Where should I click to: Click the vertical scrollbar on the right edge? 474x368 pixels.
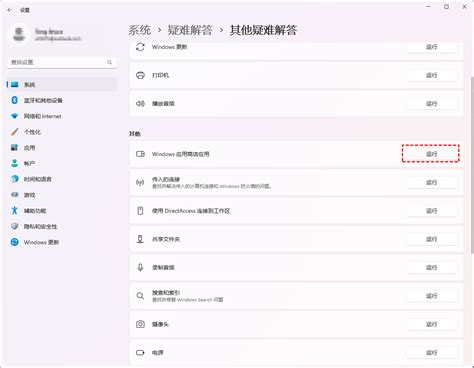point(472,165)
